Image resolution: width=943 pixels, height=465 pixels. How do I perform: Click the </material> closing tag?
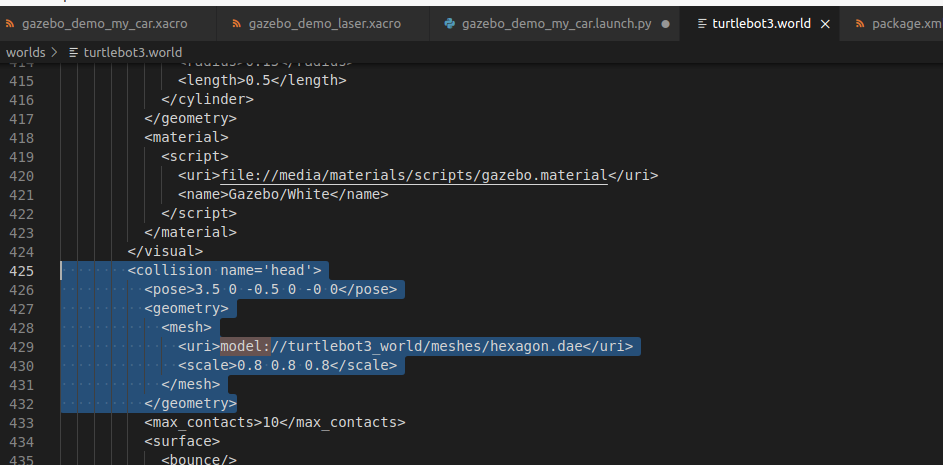click(191, 232)
